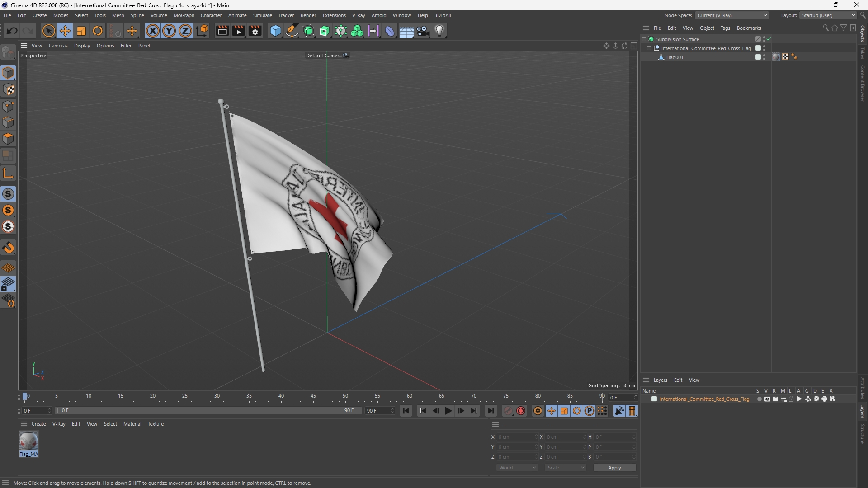The image size is (868, 488).
Task: Click the Flag001 material tag icon
Action: (x=776, y=57)
